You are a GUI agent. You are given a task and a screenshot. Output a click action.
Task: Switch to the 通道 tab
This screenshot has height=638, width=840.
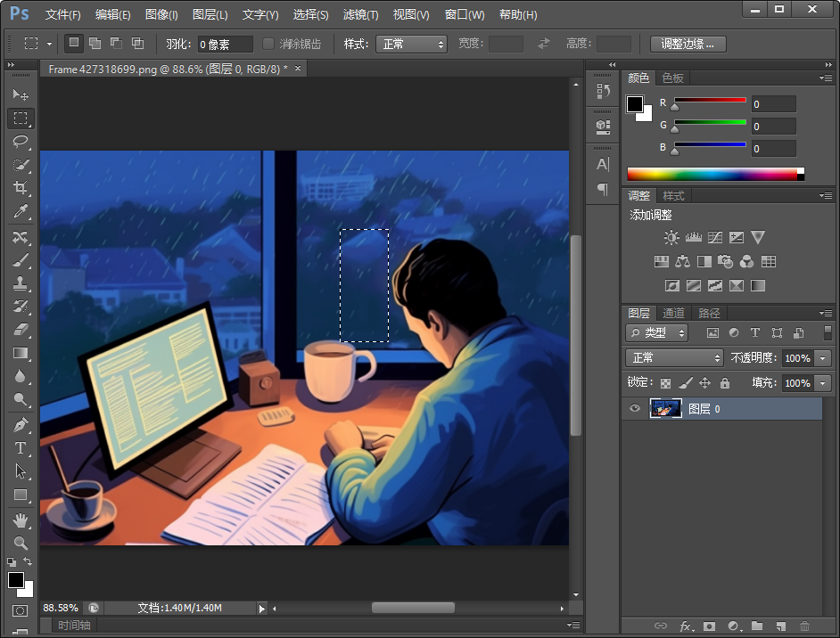tap(673, 314)
